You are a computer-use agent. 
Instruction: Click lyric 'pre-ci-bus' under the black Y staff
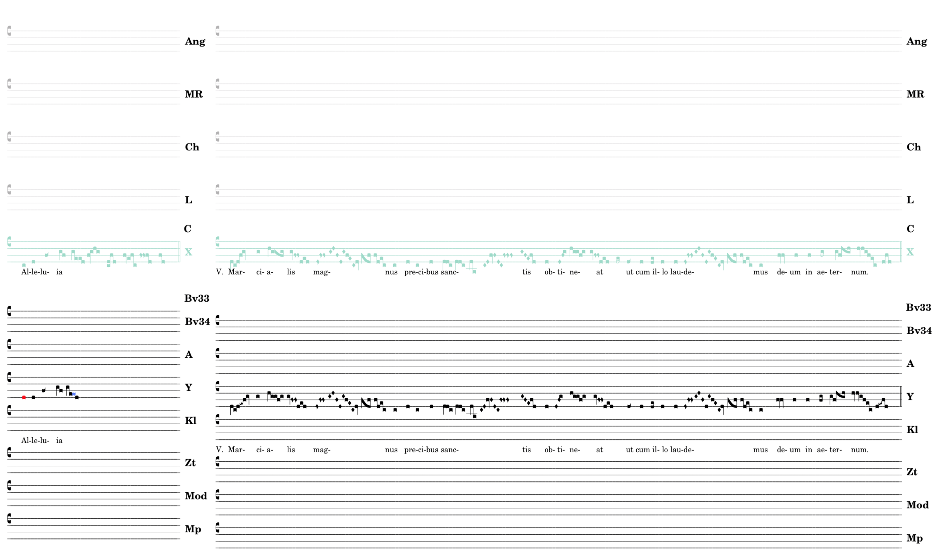(421, 450)
